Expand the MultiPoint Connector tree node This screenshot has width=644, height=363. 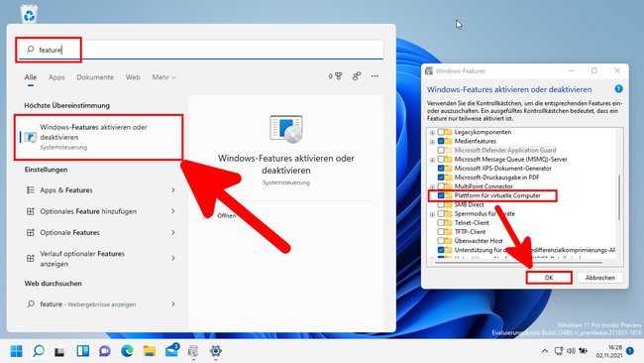pyautogui.click(x=432, y=186)
